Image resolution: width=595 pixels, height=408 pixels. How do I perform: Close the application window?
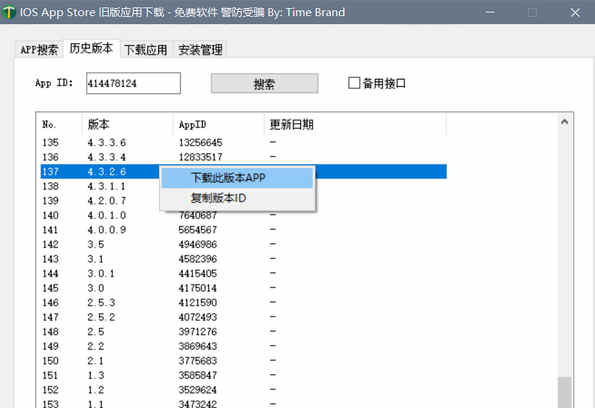click(x=575, y=12)
